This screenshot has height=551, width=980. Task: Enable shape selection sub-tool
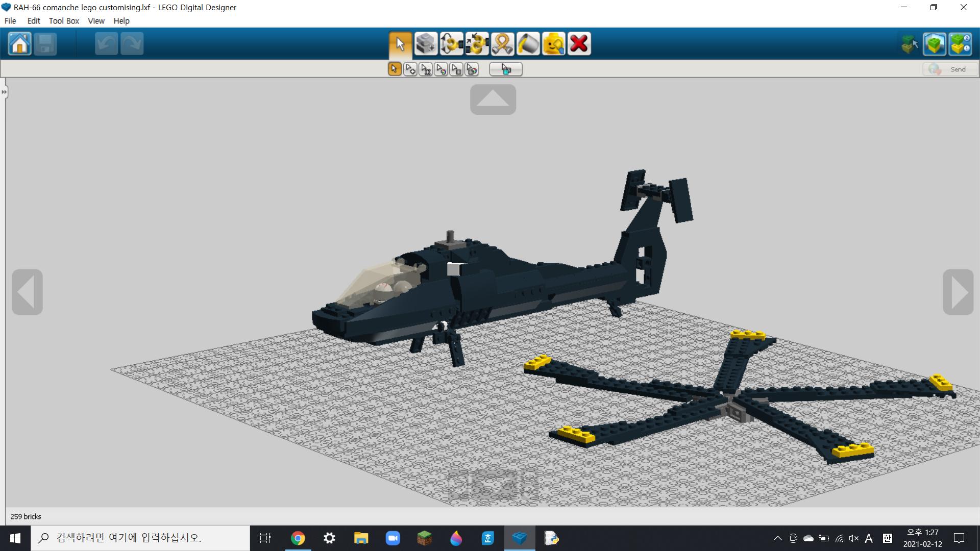point(456,69)
